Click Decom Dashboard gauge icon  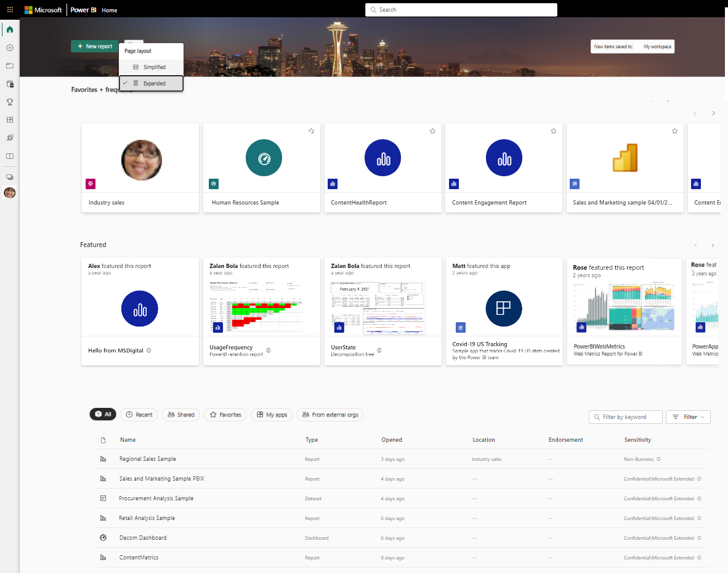pyautogui.click(x=103, y=538)
